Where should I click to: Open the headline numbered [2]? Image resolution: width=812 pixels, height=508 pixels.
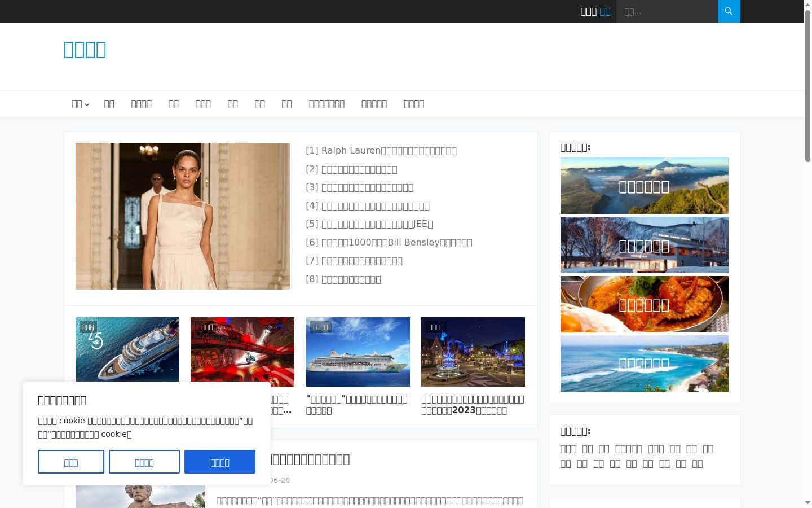(351, 169)
